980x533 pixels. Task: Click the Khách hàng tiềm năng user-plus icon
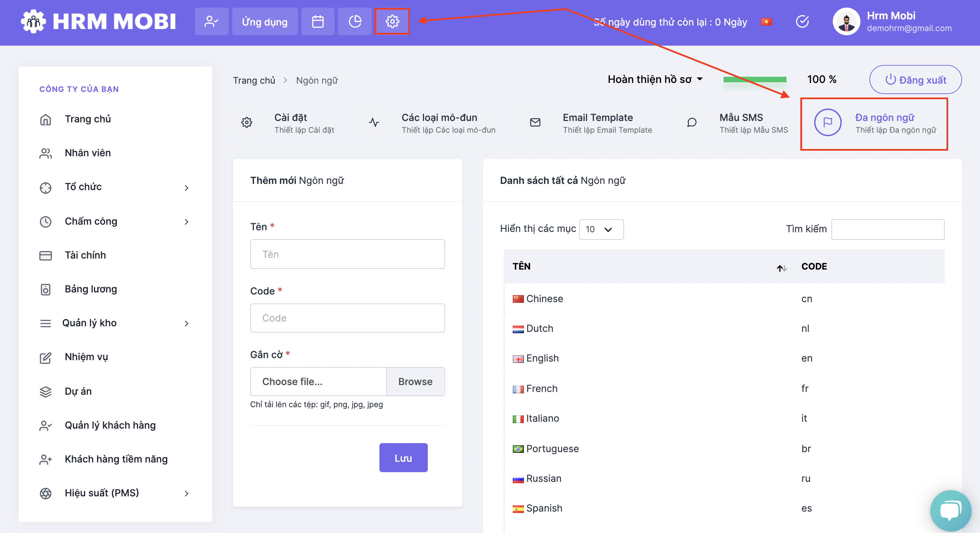tap(46, 460)
